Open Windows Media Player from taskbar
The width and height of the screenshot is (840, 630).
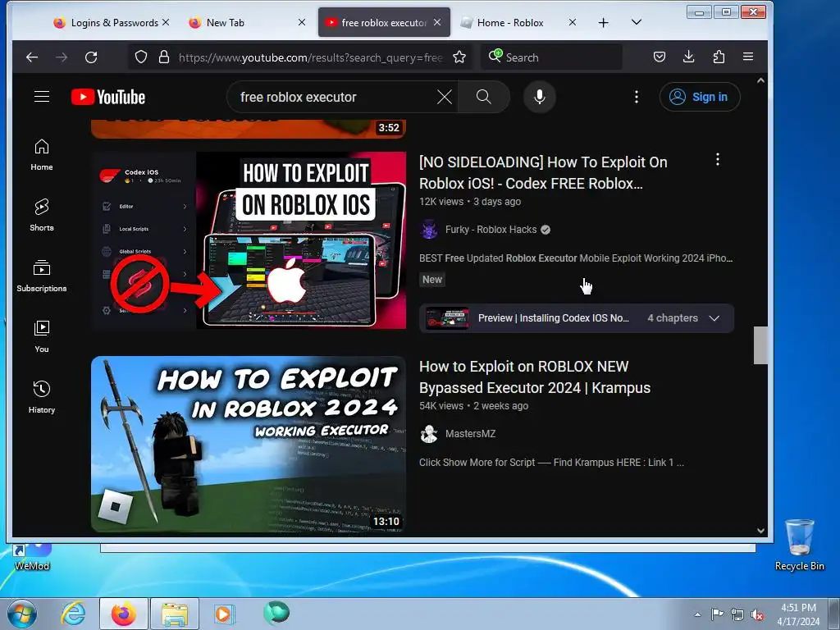click(x=225, y=614)
